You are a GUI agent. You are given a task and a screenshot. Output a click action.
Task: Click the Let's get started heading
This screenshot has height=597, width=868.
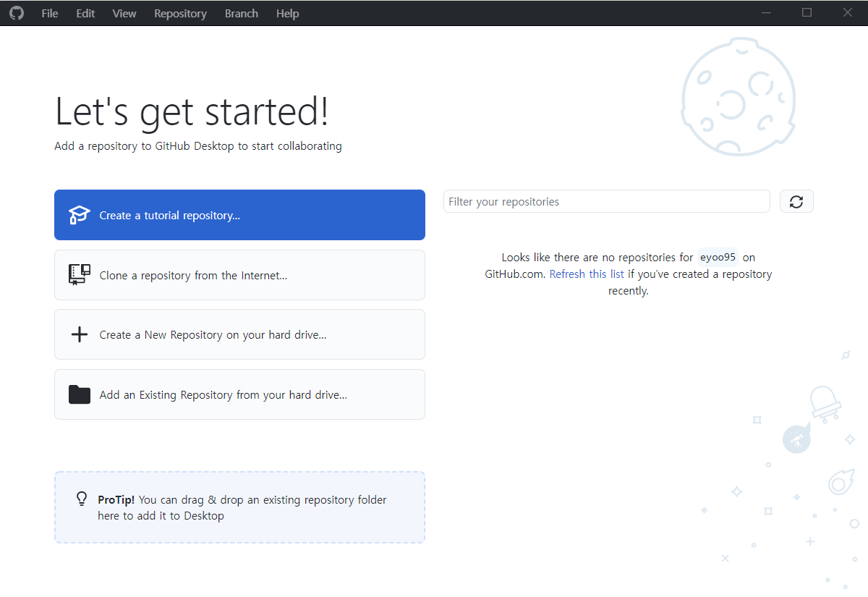[192, 112]
